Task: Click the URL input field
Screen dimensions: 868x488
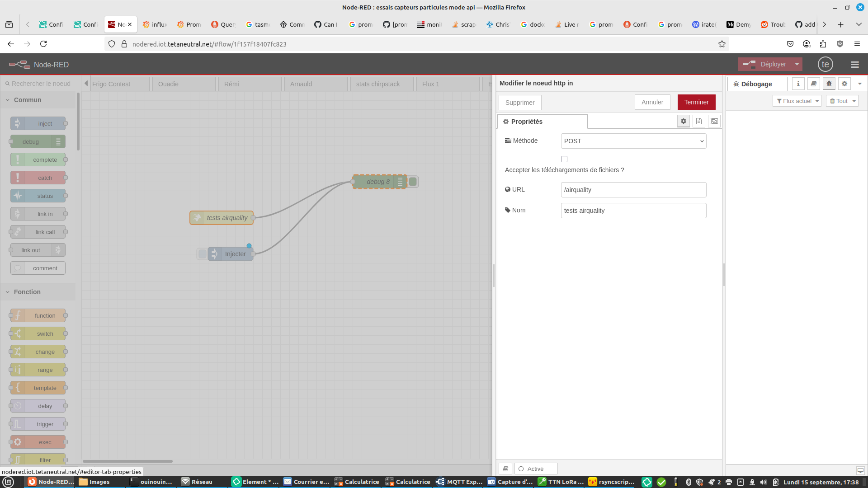Action: click(x=633, y=190)
